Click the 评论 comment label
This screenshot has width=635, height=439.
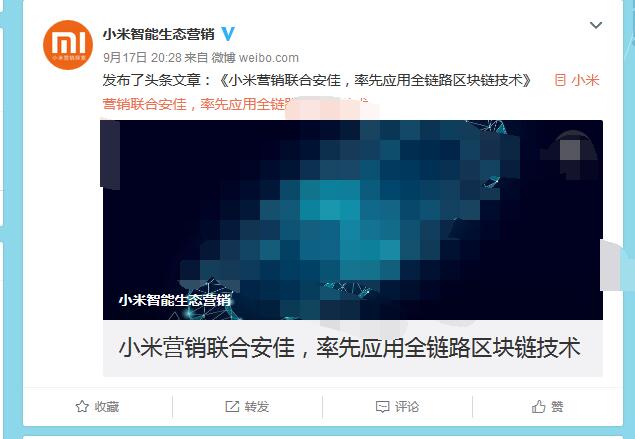coord(407,407)
